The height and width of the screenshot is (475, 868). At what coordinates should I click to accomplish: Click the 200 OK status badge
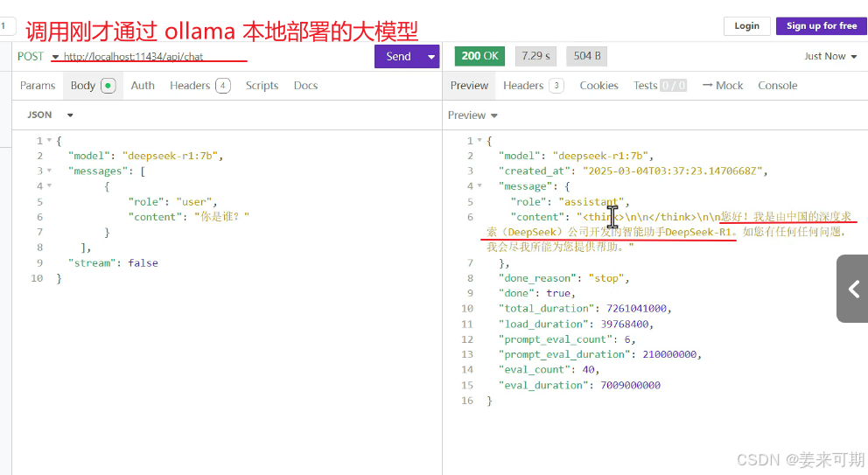pos(480,56)
